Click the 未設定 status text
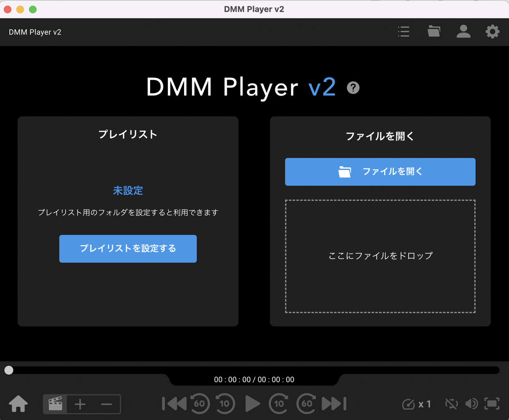The height and width of the screenshot is (420, 509). pos(128,191)
